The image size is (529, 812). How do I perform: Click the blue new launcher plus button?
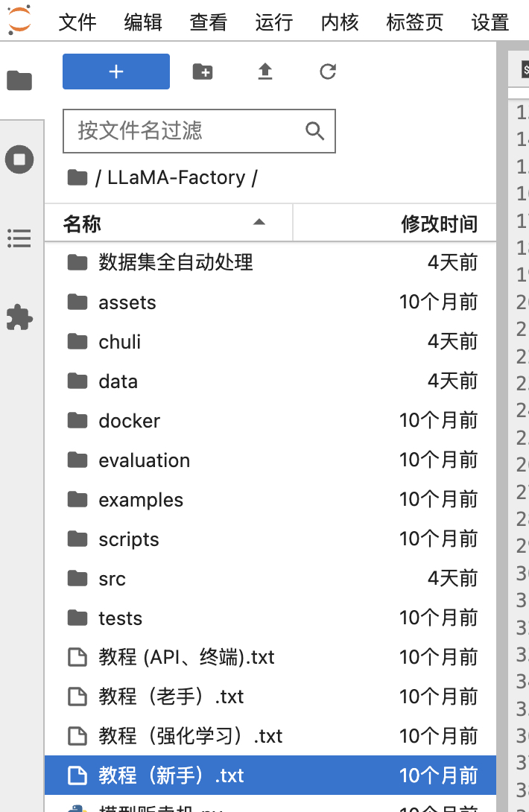point(116,72)
